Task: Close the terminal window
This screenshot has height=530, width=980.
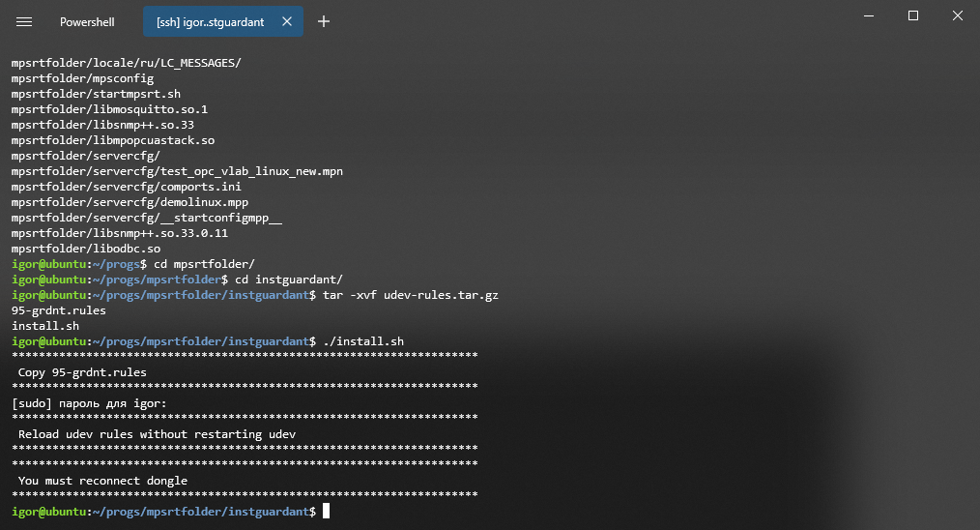Action: pos(958,15)
